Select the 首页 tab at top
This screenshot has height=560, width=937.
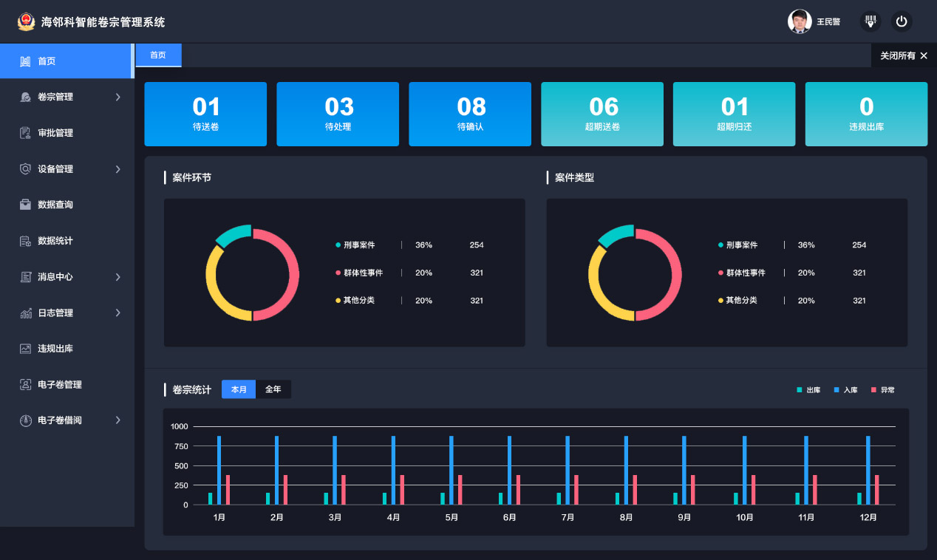(158, 55)
